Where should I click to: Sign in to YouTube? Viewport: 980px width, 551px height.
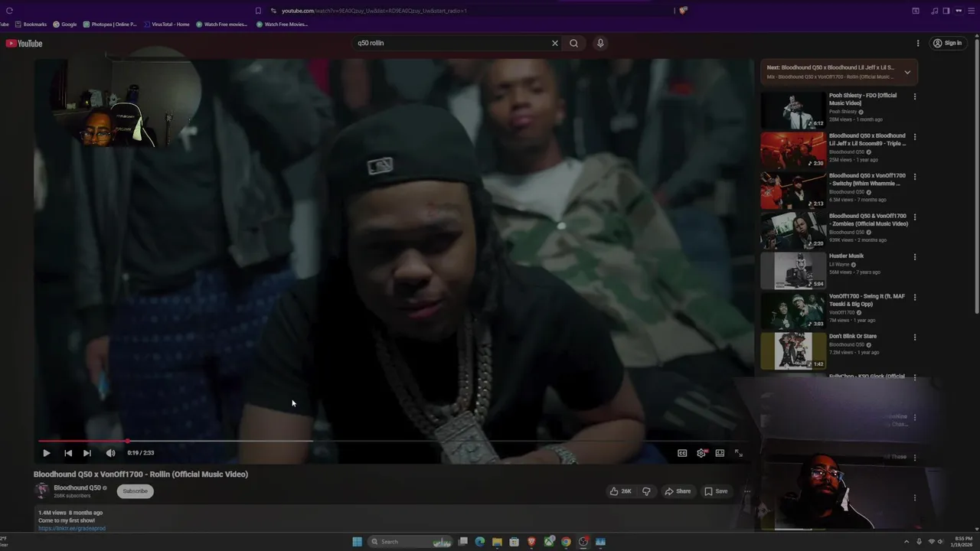(947, 43)
